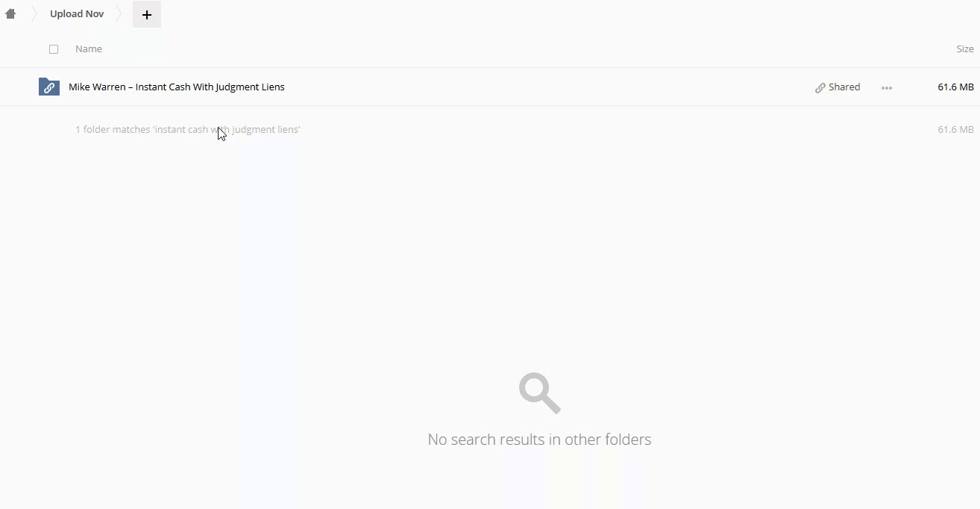Click the 61.6 MB total in summary row
Screen dimensions: 980x509
(955, 130)
